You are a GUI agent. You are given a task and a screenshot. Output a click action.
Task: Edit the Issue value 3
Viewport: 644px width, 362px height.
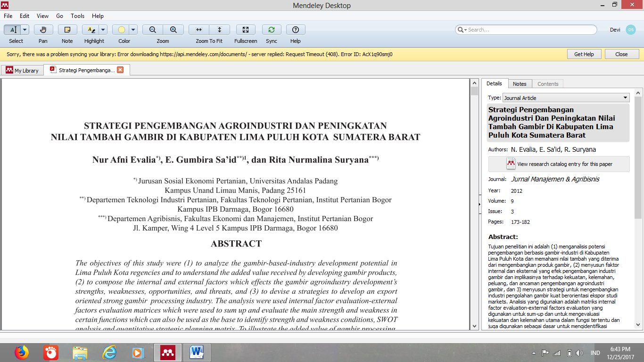pyautogui.click(x=512, y=212)
